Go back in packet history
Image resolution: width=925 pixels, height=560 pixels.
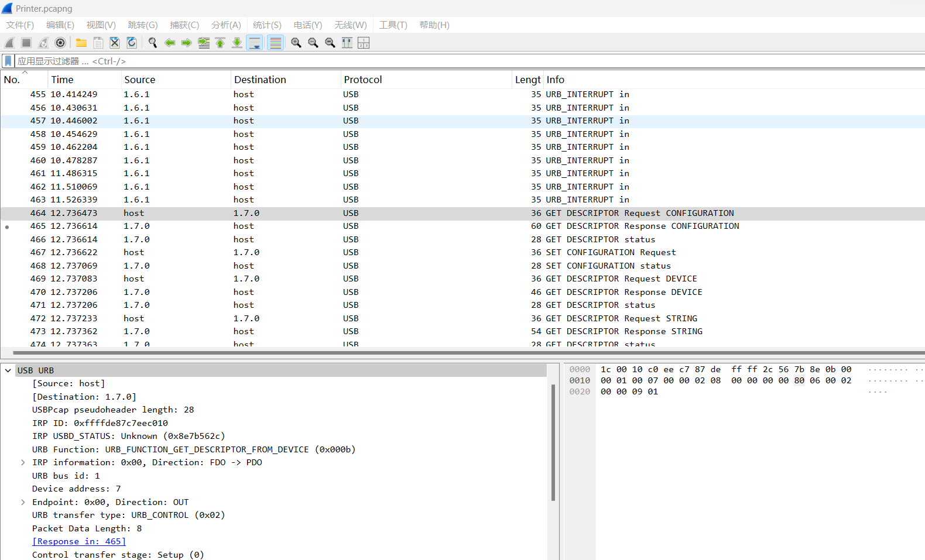[x=170, y=43]
